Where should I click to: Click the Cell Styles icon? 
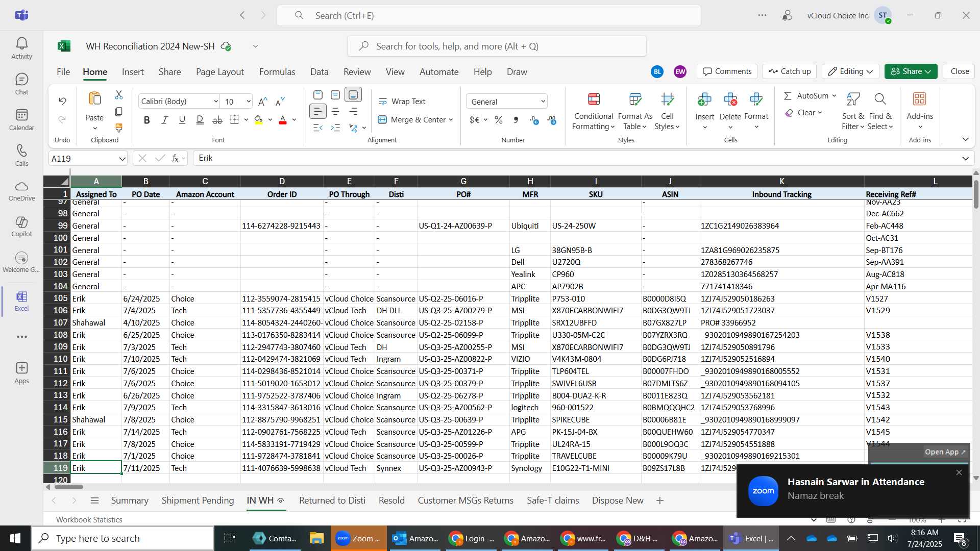coord(667,99)
